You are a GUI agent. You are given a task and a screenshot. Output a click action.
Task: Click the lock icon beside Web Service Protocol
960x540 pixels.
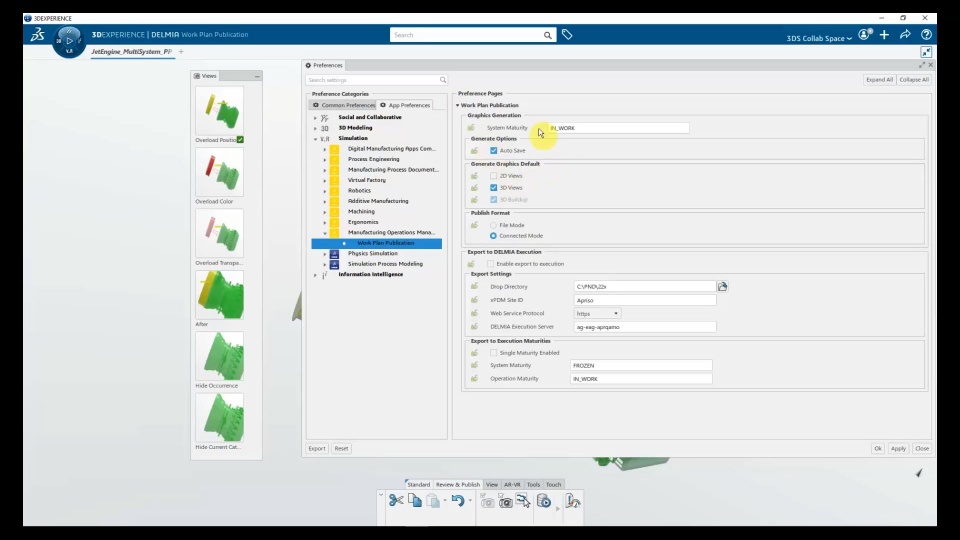tap(474, 313)
